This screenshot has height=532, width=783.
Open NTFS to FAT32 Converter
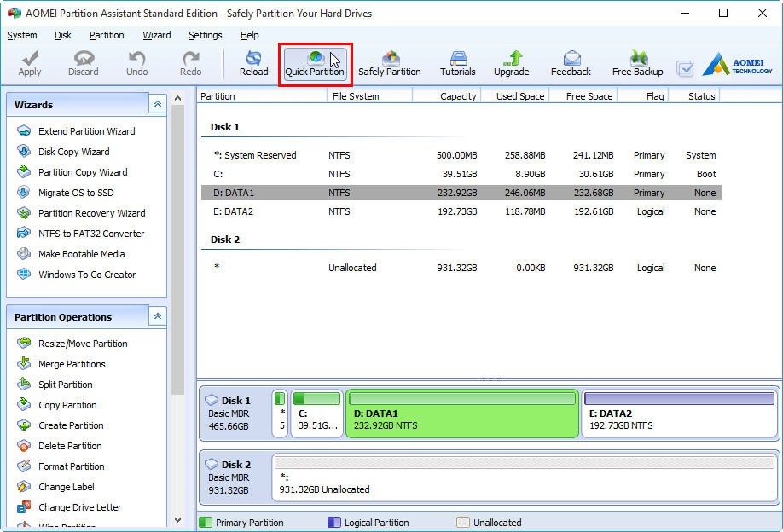[91, 234]
